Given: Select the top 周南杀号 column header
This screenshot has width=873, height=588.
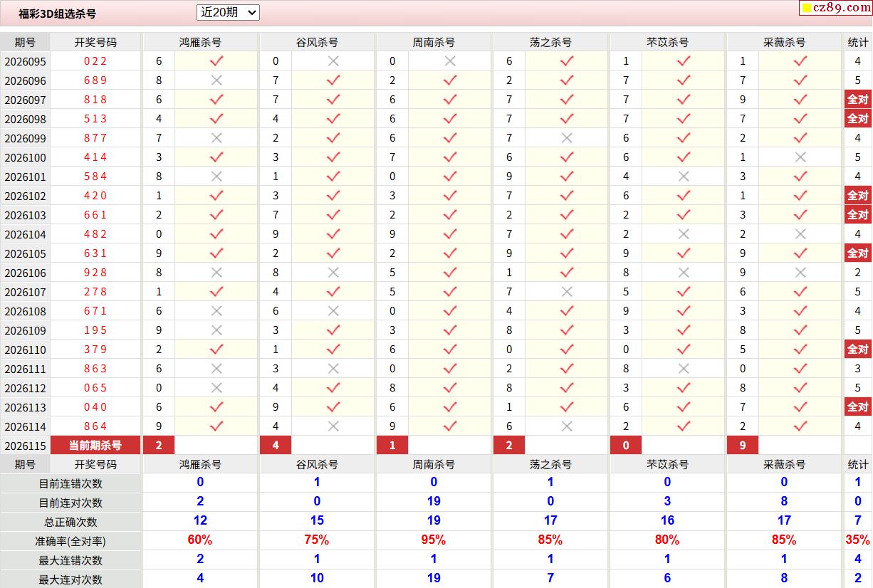Looking at the screenshot, I should [434, 42].
